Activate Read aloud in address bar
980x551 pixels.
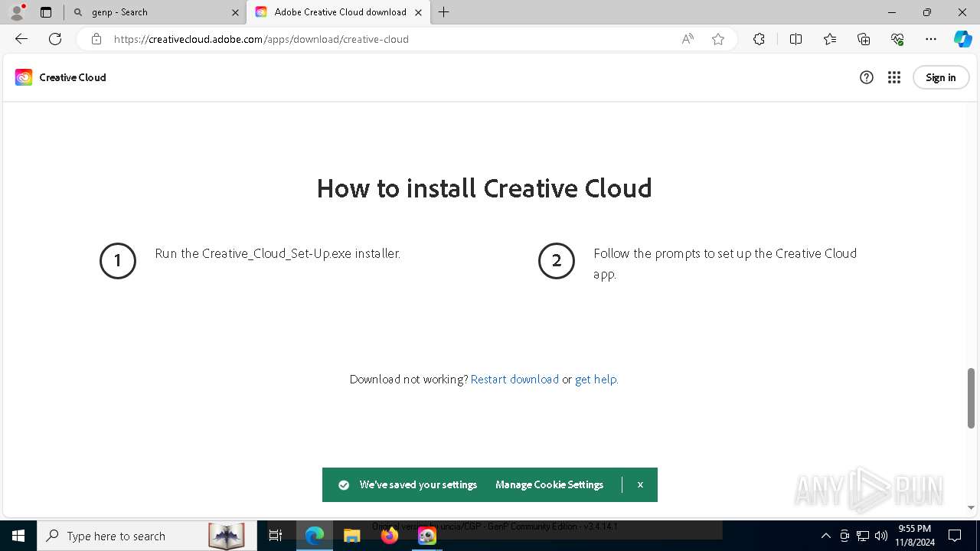pyautogui.click(x=688, y=39)
